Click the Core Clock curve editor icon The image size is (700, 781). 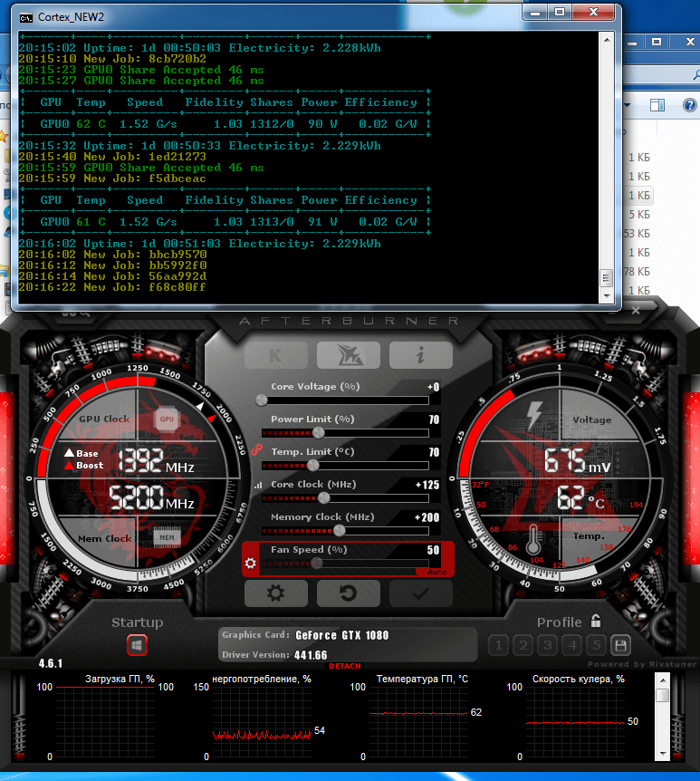coord(258,485)
